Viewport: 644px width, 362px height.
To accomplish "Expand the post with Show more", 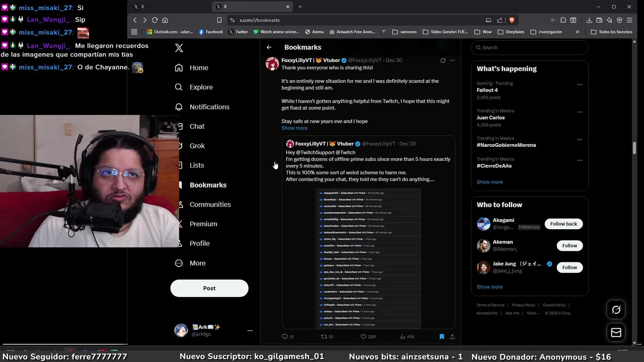I will [294, 128].
